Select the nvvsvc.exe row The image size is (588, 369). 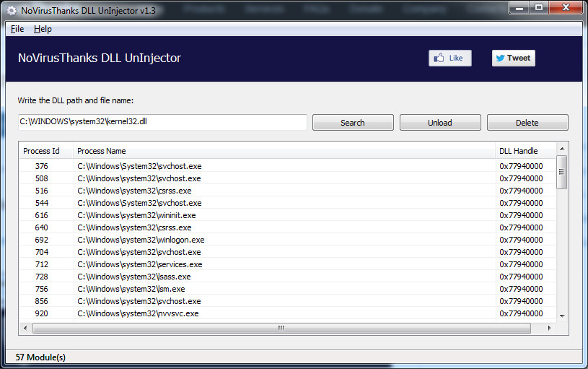[x=287, y=313]
